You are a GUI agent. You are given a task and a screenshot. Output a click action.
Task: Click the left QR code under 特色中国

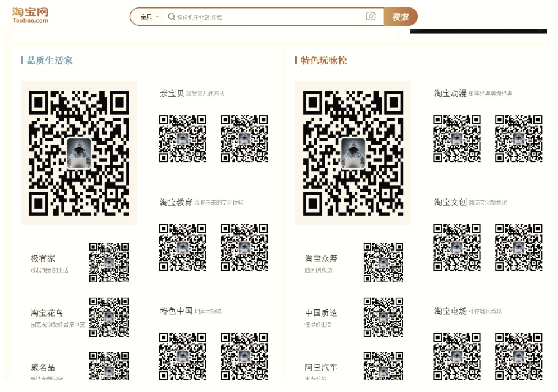[183, 356]
